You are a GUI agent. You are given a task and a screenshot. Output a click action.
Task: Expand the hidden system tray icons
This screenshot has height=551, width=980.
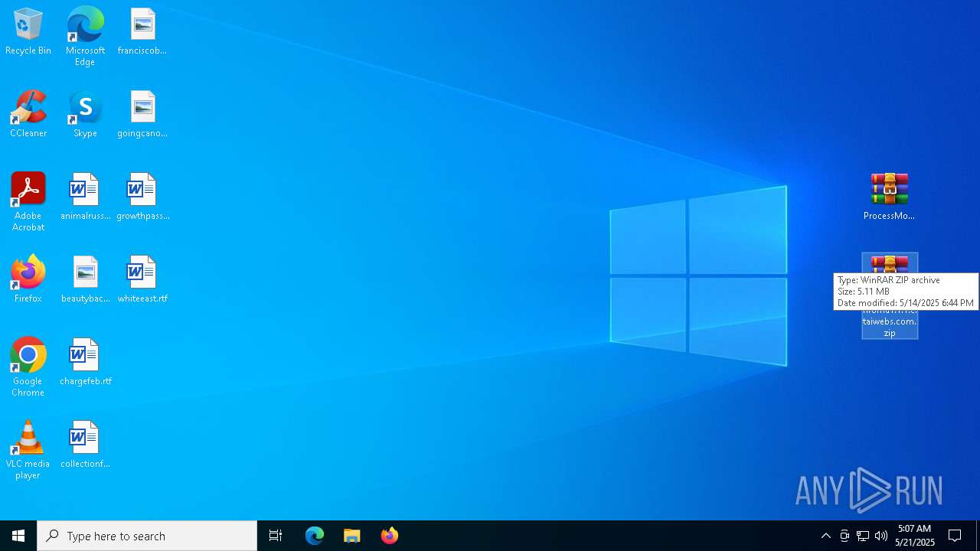coord(826,536)
